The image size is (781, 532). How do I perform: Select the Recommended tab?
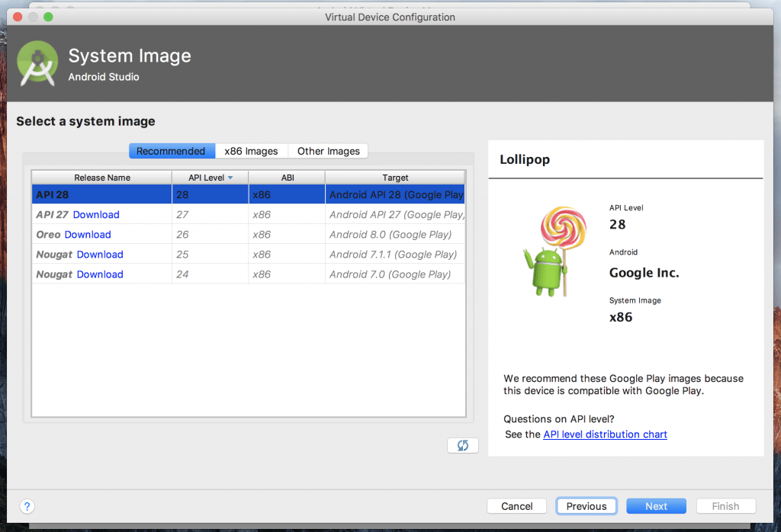(172, 151)
